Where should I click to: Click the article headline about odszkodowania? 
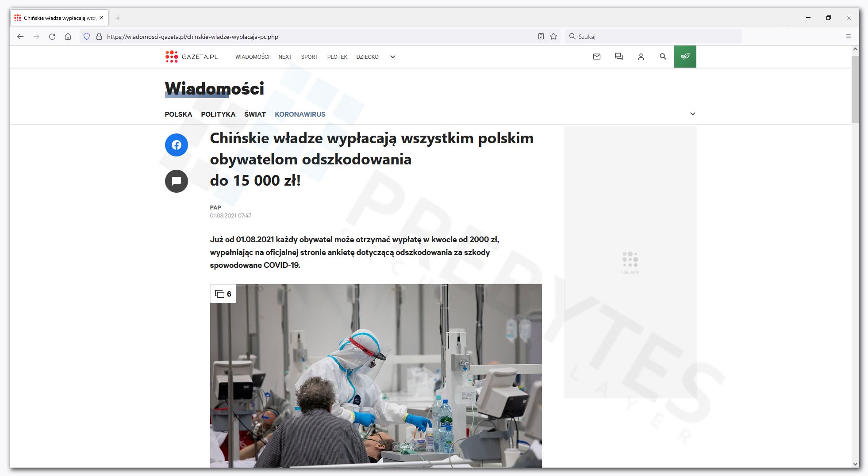372,159
